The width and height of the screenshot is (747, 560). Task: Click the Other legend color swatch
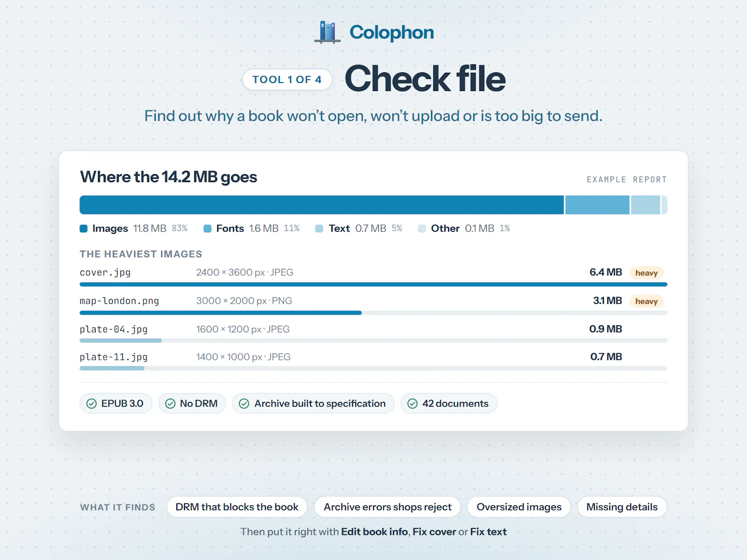(x=422, y=229)
